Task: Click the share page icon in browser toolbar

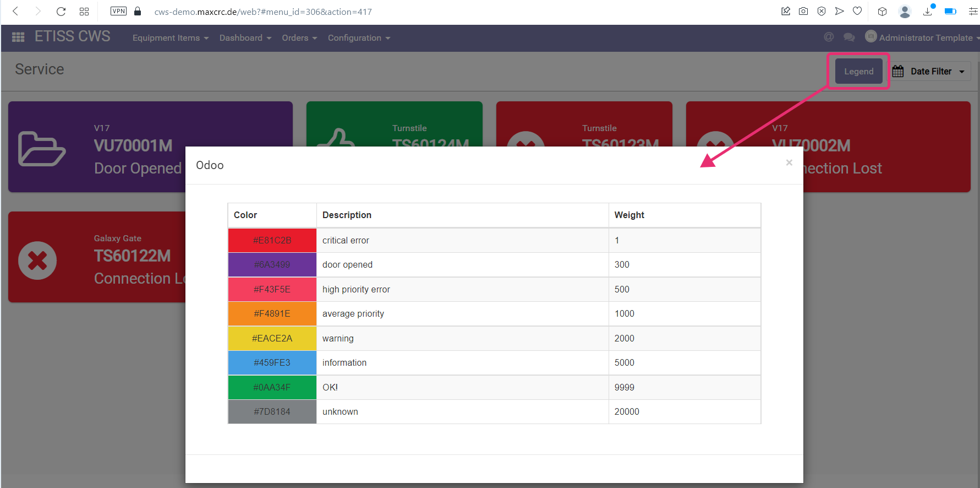Action: pyautogui.click(x=786, y=11)
